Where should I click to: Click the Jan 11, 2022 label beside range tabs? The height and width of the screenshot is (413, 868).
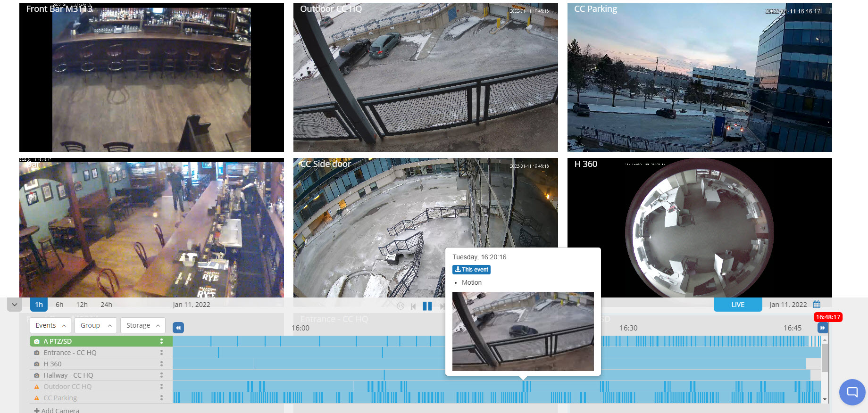[x=192, y=305]
